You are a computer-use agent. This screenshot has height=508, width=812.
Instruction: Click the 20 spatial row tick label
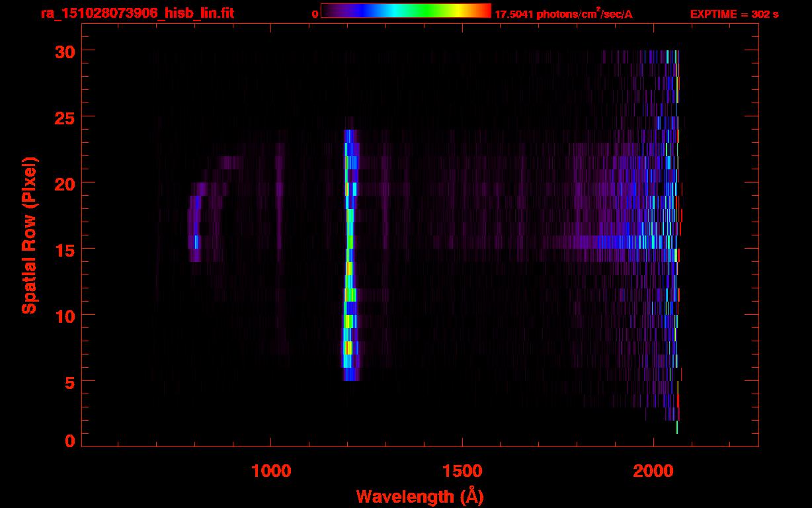coord(64,183)
